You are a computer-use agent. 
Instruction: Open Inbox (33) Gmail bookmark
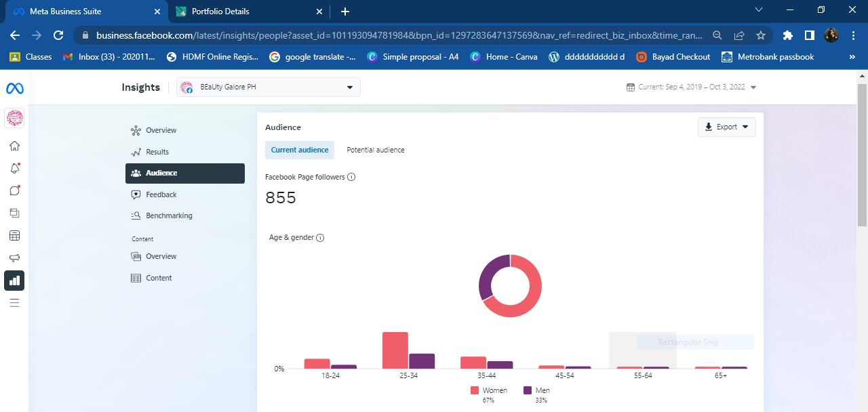pyautogui.click(x=107, y=57)
